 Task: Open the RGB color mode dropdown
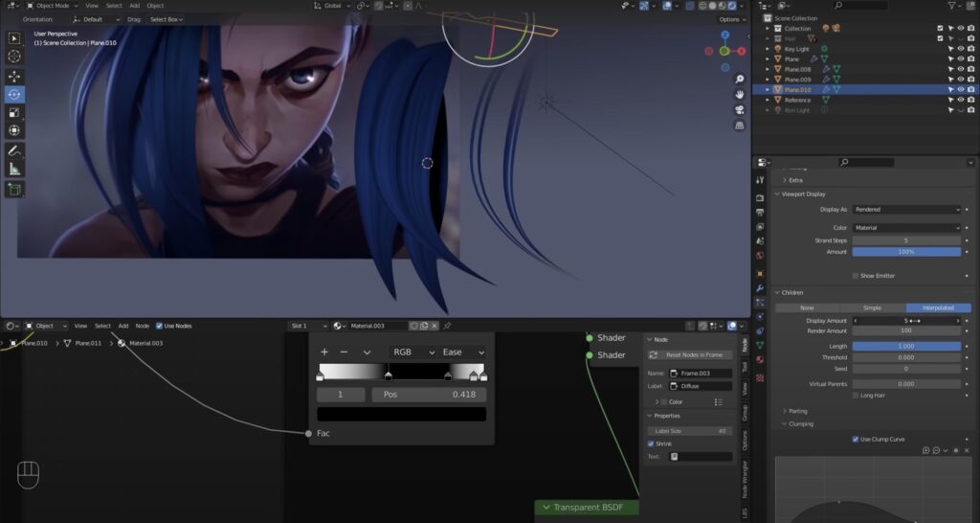pyautogui.click(x=412, y=352)
